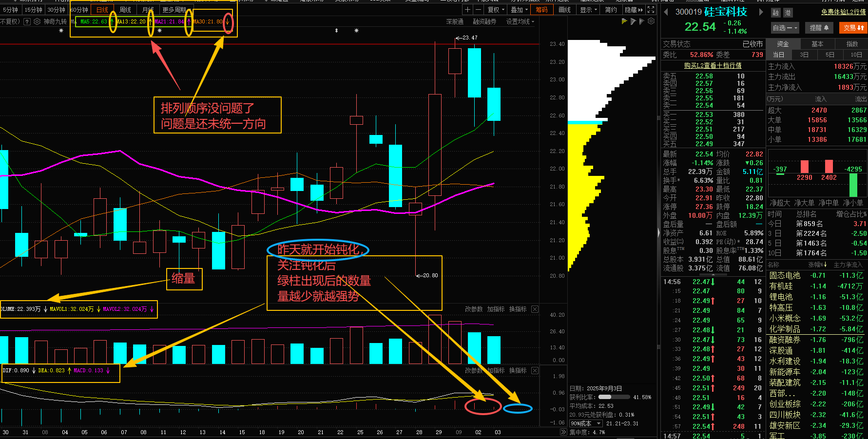Switch to 30分钟 period tab
This screenshot has height=439, width=868.
[56, 10]
